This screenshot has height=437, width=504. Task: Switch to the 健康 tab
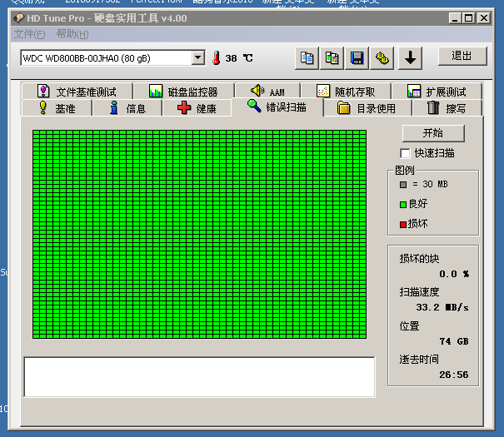tap(197, 108)
